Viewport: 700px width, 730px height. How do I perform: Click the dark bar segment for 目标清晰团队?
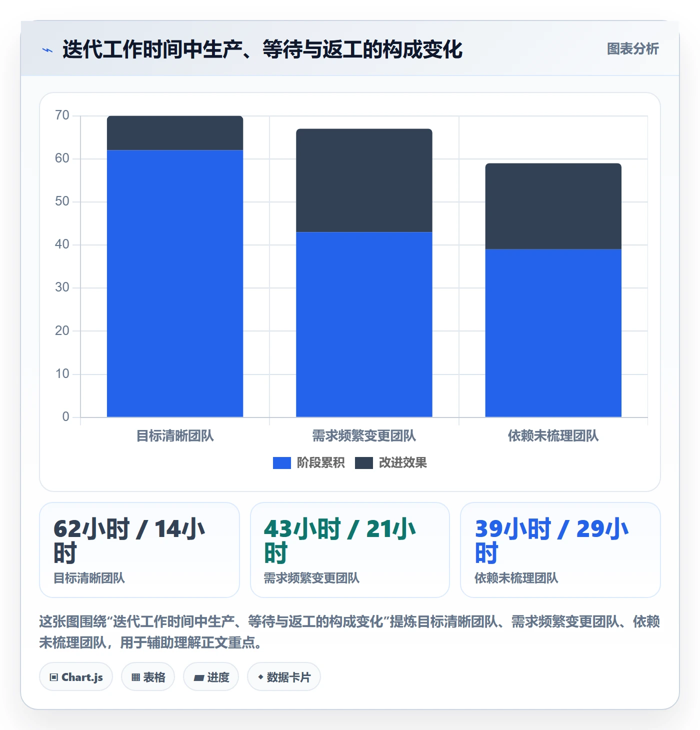(x=175, y=133)
